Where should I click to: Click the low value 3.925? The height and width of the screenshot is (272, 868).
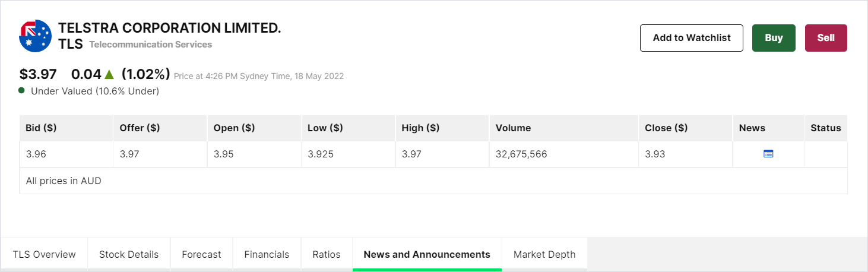click(x=321, y=154)
